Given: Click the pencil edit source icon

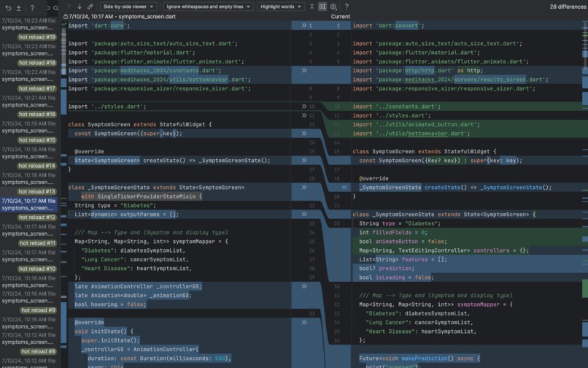Looking at the screenshot, I should [x=90, y=7].
